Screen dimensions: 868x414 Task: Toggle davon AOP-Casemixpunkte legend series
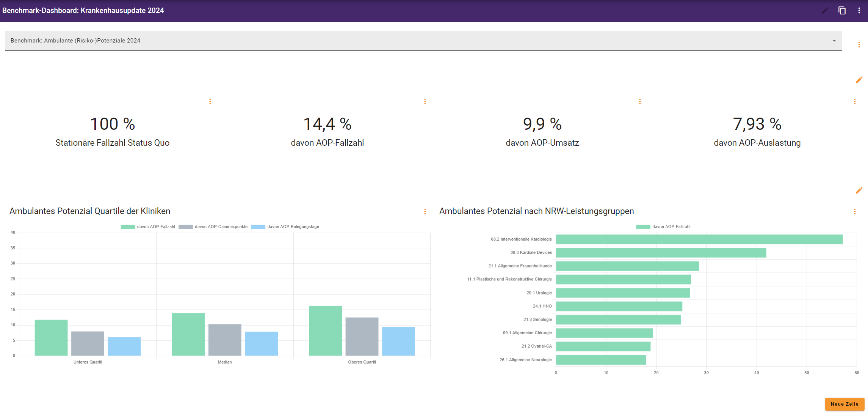(x=213, y=227)
